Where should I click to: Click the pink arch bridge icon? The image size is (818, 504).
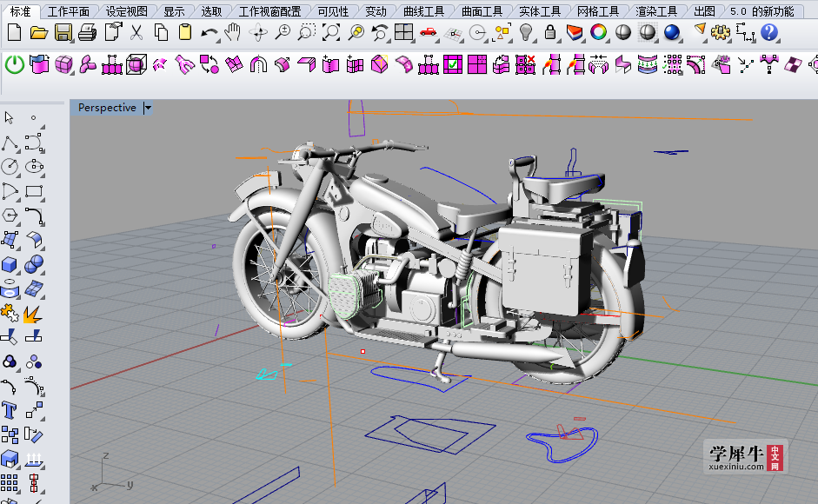pos(258,64)
